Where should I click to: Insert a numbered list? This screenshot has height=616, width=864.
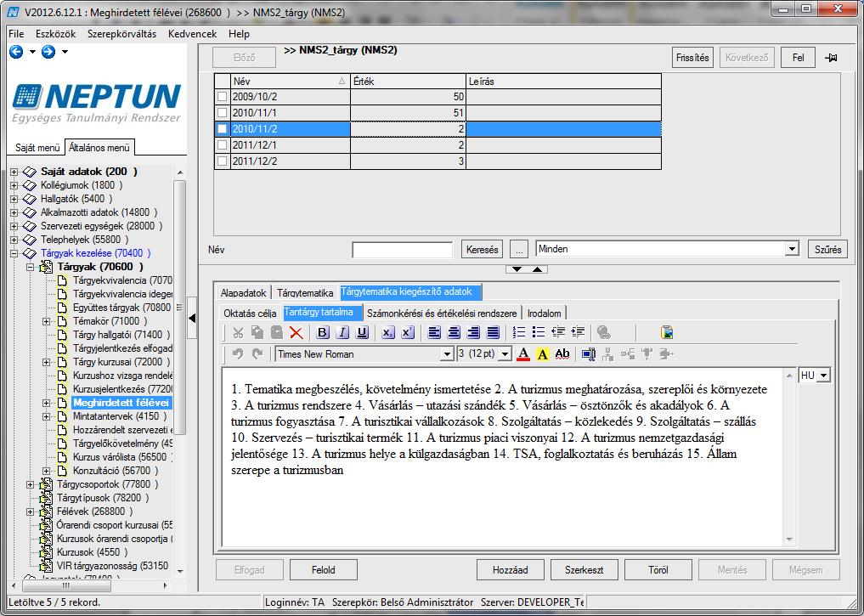(x=519, y=332)
